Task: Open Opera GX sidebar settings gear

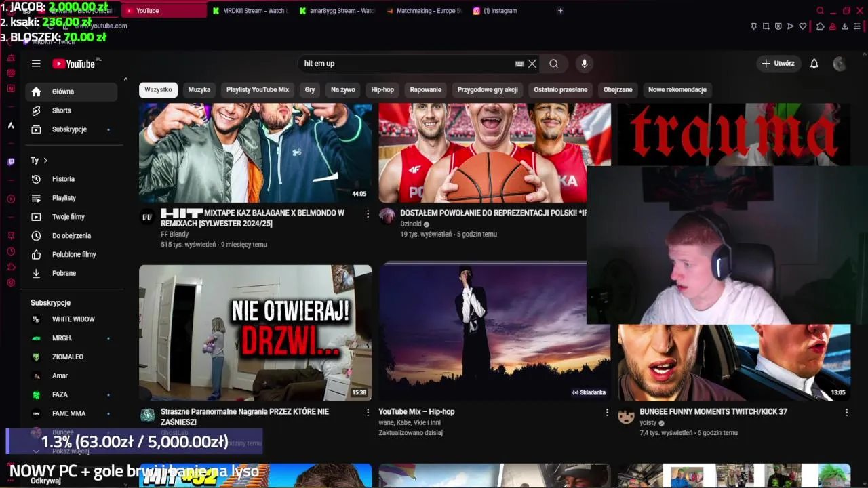Action: (x=11, y=283)
